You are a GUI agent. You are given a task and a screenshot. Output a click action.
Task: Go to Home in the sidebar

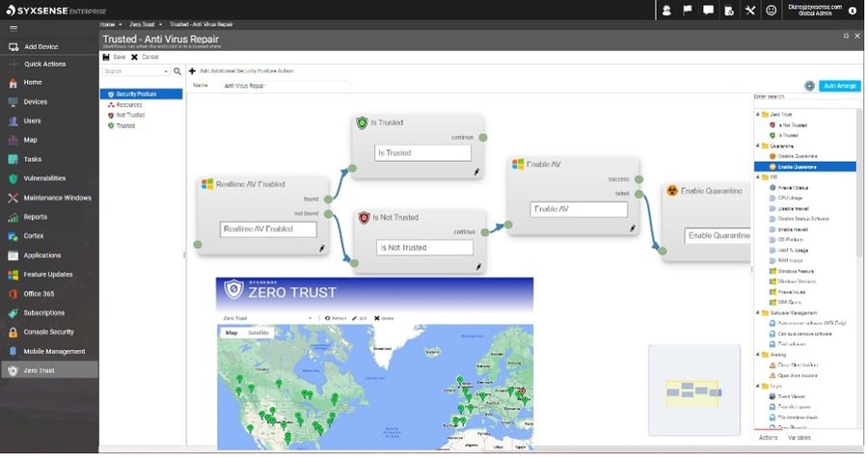point(32,82)
